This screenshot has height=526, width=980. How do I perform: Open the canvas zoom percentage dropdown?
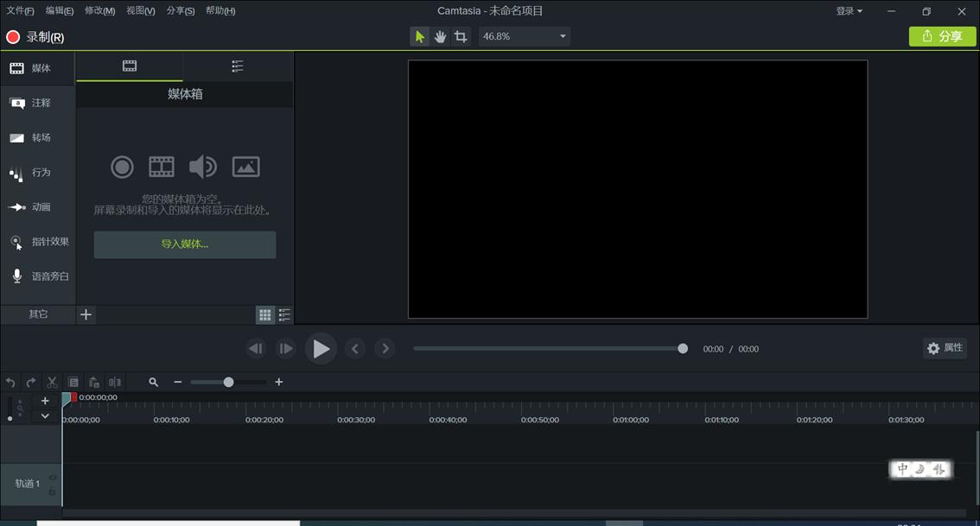[562, 36]
